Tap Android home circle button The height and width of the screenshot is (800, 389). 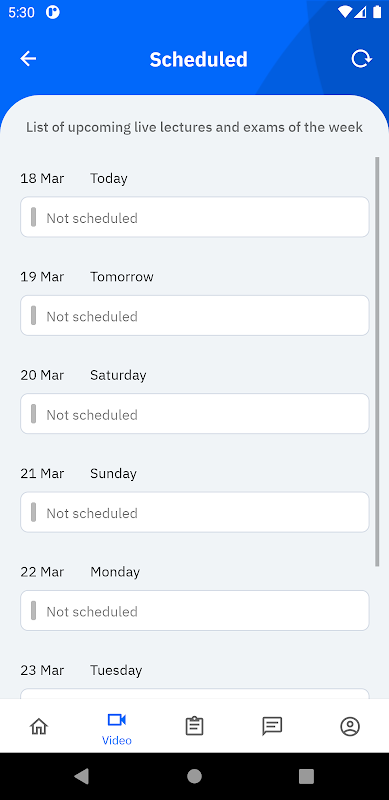194,776
